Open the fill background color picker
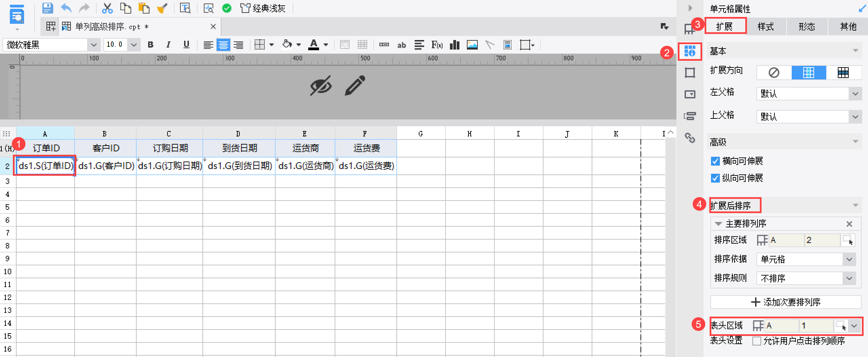Screen dimensions: 868x357 click(287, 44)
